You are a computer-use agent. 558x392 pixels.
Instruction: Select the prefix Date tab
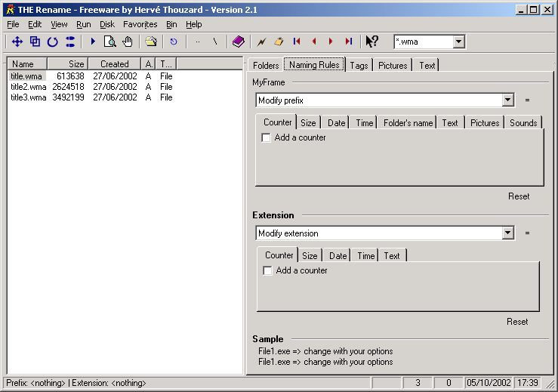tap(336, 123)
